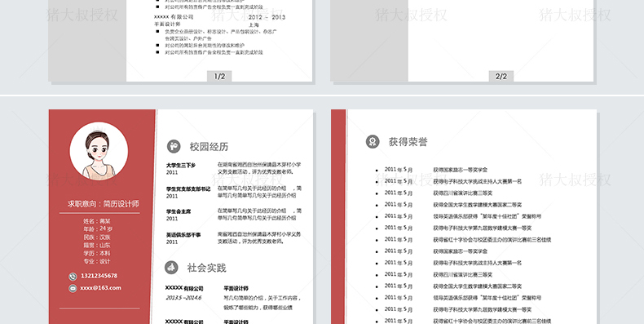
Task: Select the 英语俱乐部干事 entry title
Action: (183, 235)
